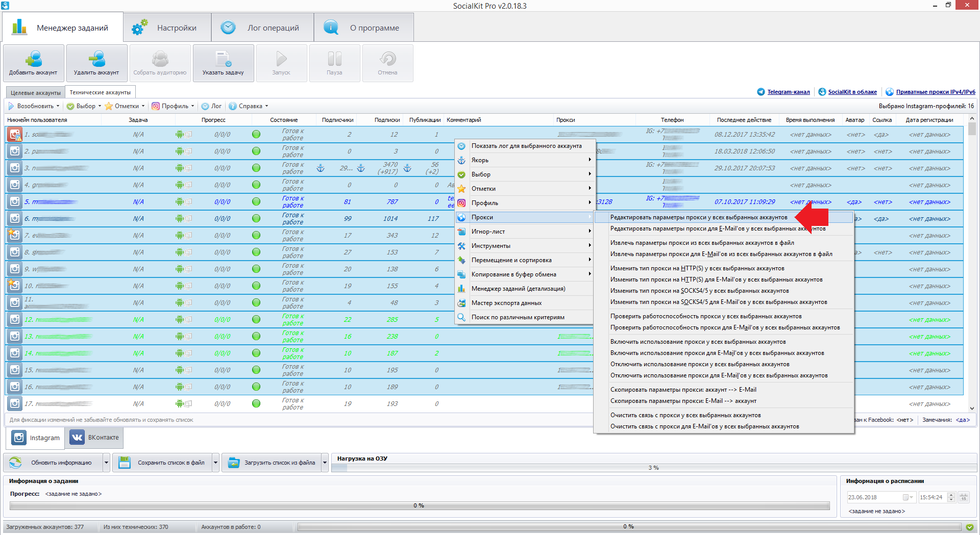Select the Technical accounts (Технические аккаунты) tab
980x535 pixels.
100,92
